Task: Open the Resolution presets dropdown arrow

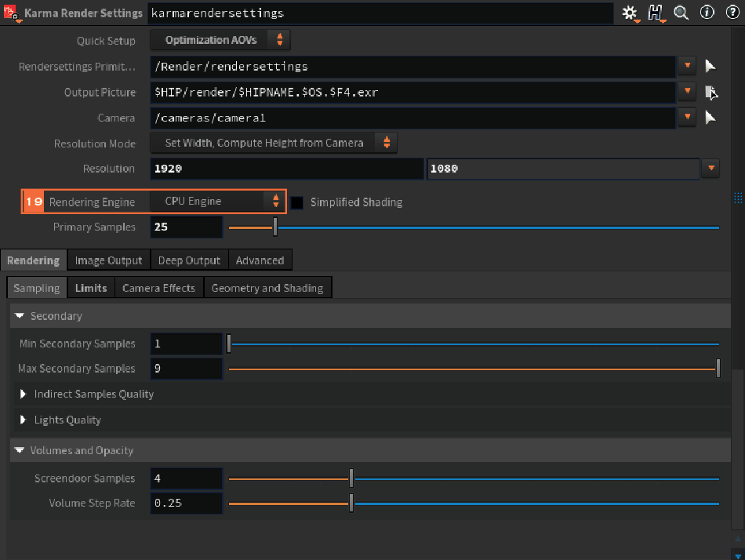Action: click(710, 169)
